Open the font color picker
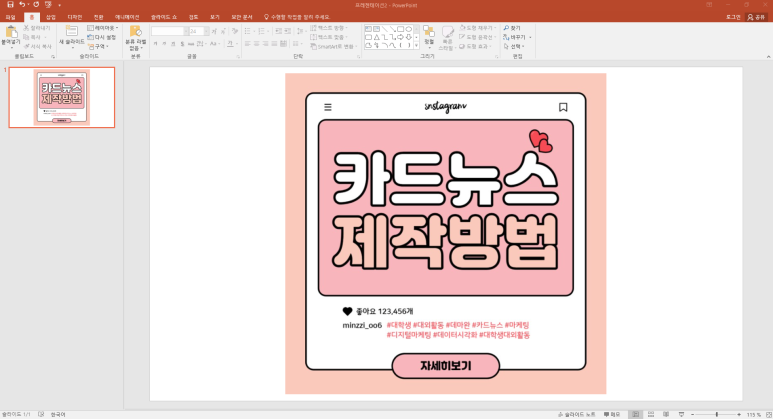773x419 pixels. [x=231, y=44]
